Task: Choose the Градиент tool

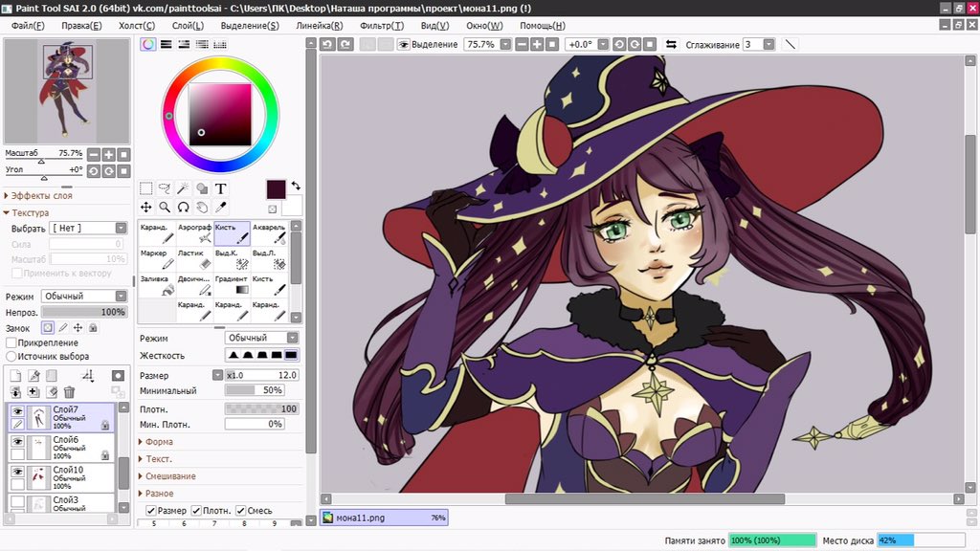Action: (x=232, y=285)
